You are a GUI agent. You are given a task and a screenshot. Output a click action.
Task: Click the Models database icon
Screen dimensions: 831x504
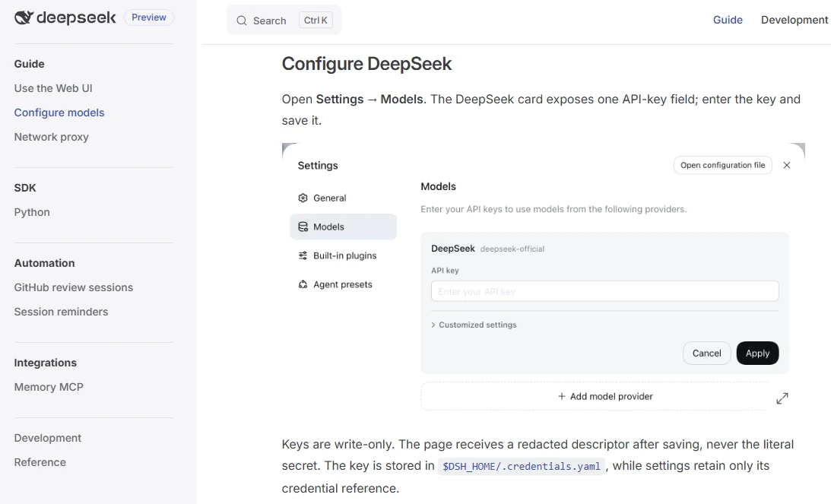303,227
